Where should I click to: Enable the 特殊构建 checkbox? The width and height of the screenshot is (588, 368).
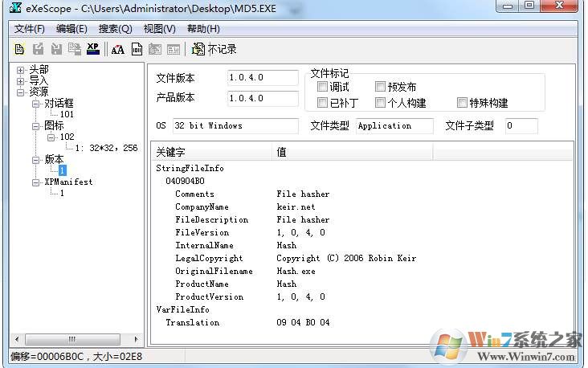(462, 102)
